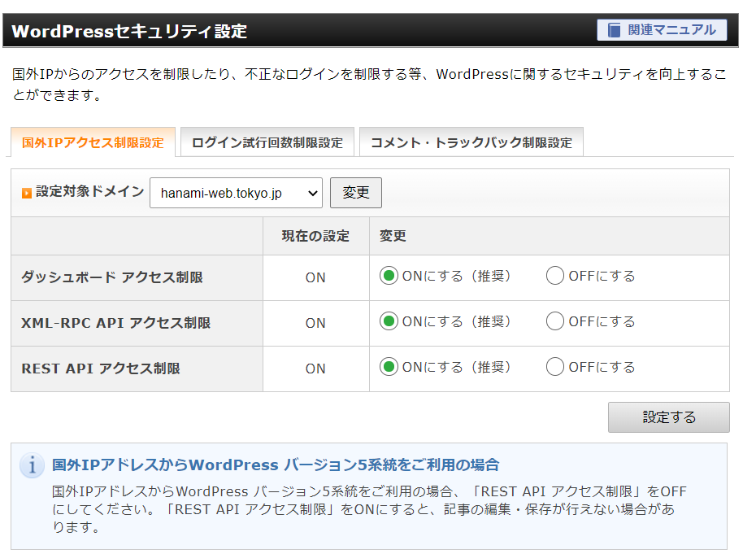Select ONにする for XML-RPC API アクセス制限
This screenshot has height=554, width=756.
point(389,321)
